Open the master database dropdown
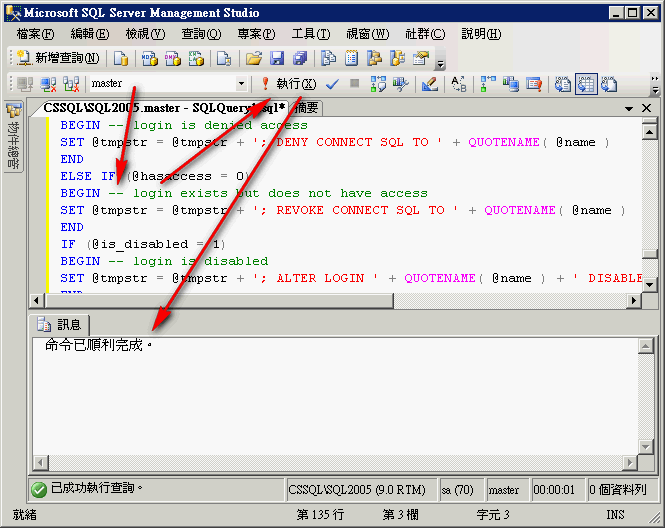Viewport: 665px width, 528px height. [x=241, y=84]
